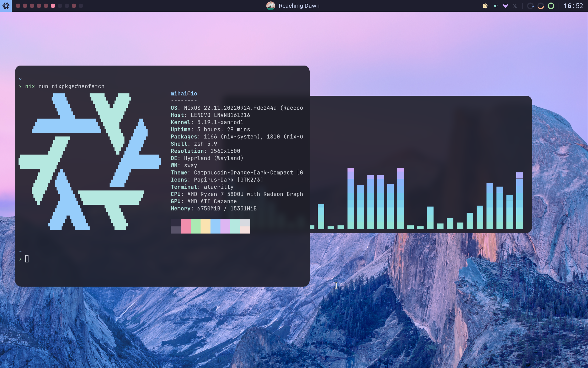Image resolution: width=588 pixels, height=368 pixels.
Task: Click the Packages: 1166 (nix-system) line
Action: (237, 137)
